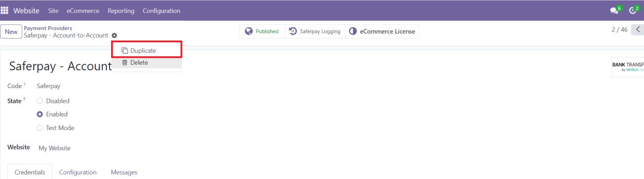Click the eCommerce License half-circle icon
The width and height of the screenshot is (644, 179).
353,31
